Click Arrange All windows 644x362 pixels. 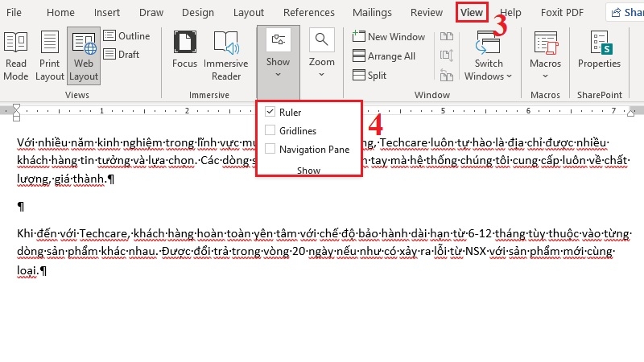(384, 56)
